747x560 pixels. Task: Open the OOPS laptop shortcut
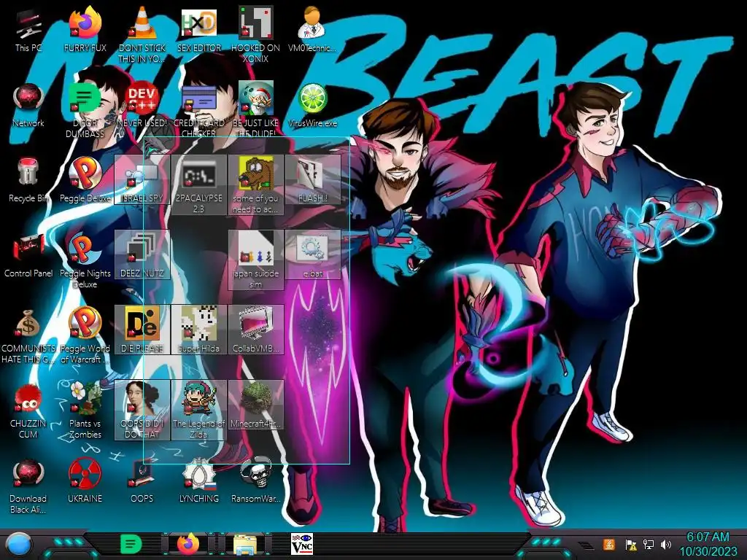[142, 481]
